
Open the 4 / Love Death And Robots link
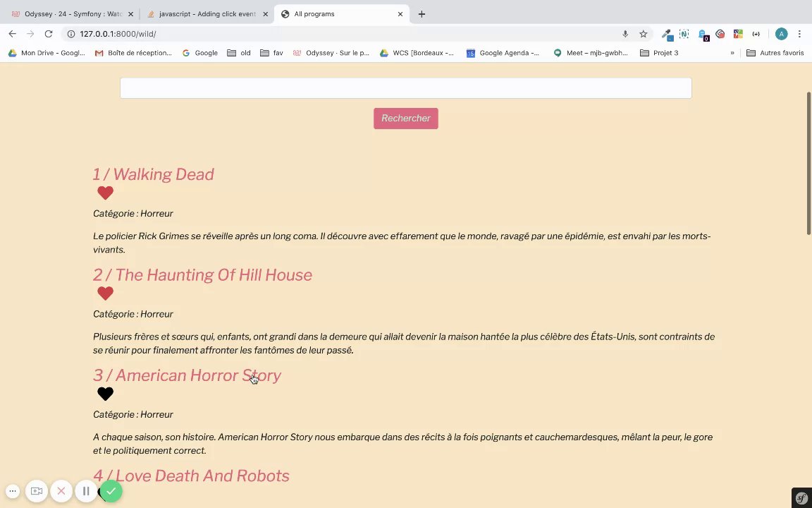pos(191,476)
